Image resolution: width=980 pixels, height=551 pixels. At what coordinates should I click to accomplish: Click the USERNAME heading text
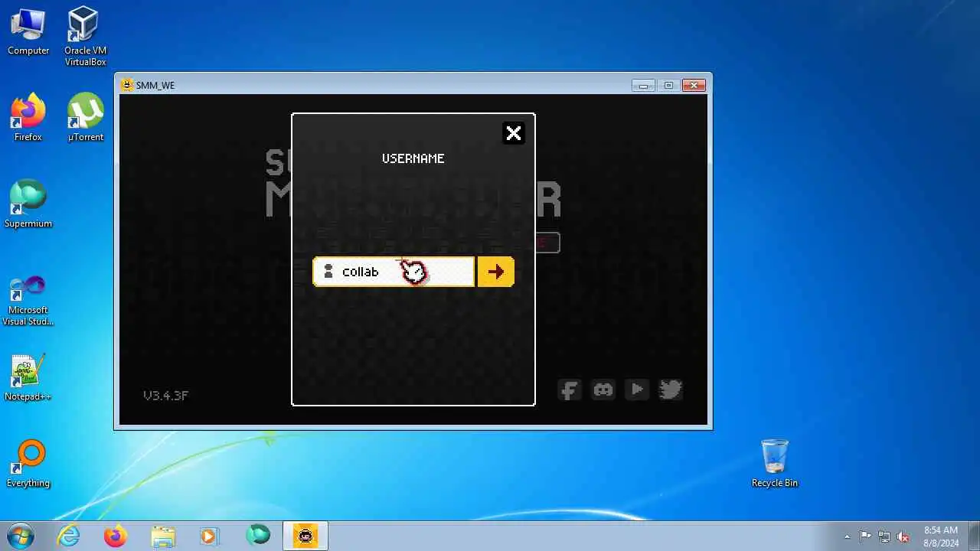point(413,158)
